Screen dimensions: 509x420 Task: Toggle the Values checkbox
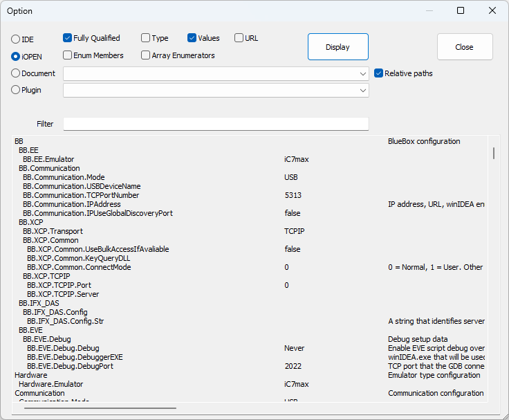(x=192, y=39)
